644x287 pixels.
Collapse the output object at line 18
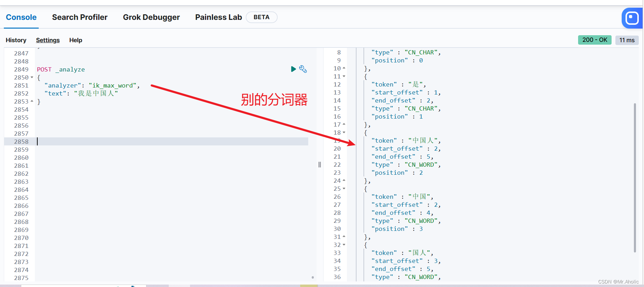344,133
